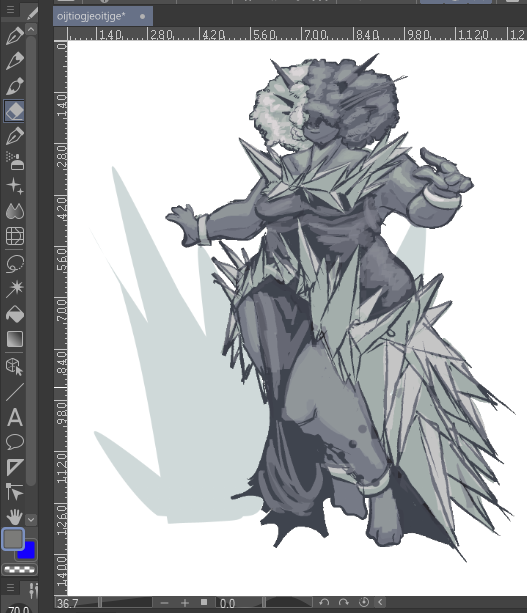The width and height of the screenshot is (527, 613).
Task: Select the Gradient tool
Action: click(x=14, y=339)
